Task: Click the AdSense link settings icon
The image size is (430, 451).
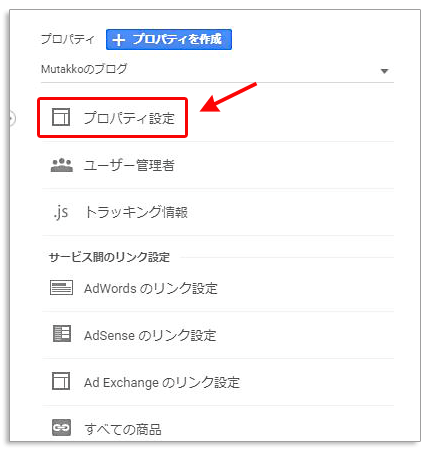Action: point(62,334)
